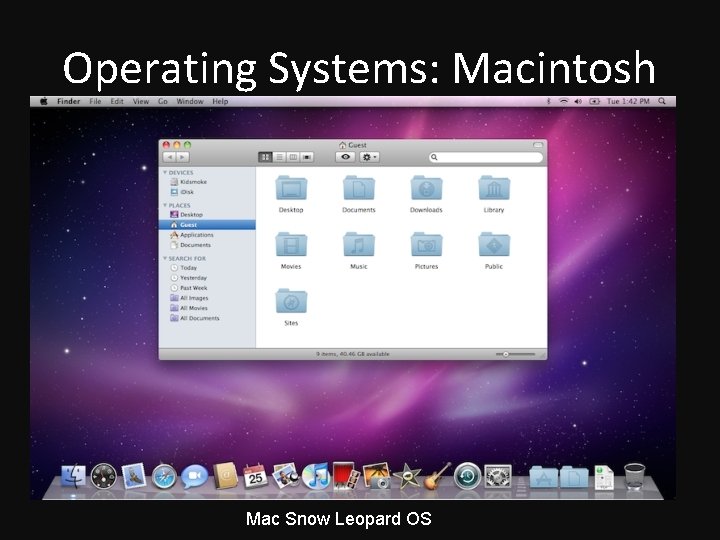
Task: Open the Music folder icon
Action: tap(359, 245)
